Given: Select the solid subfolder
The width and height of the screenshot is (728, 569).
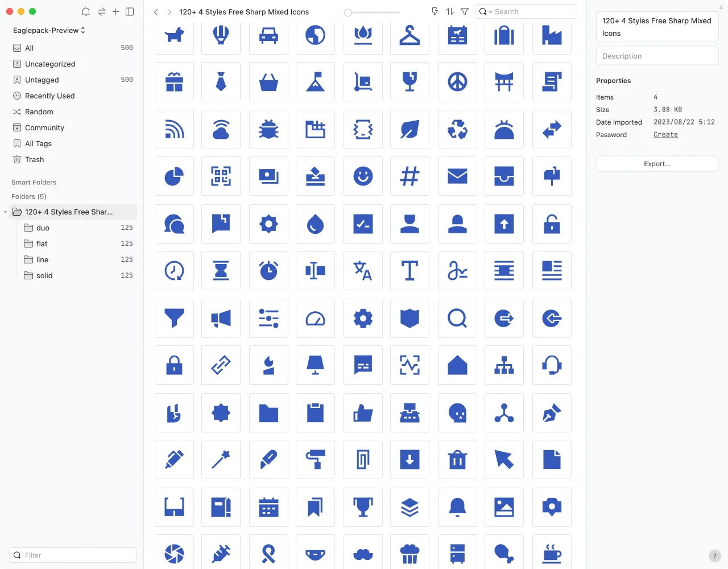Looking at the screenshot, I should coord(44,276).
